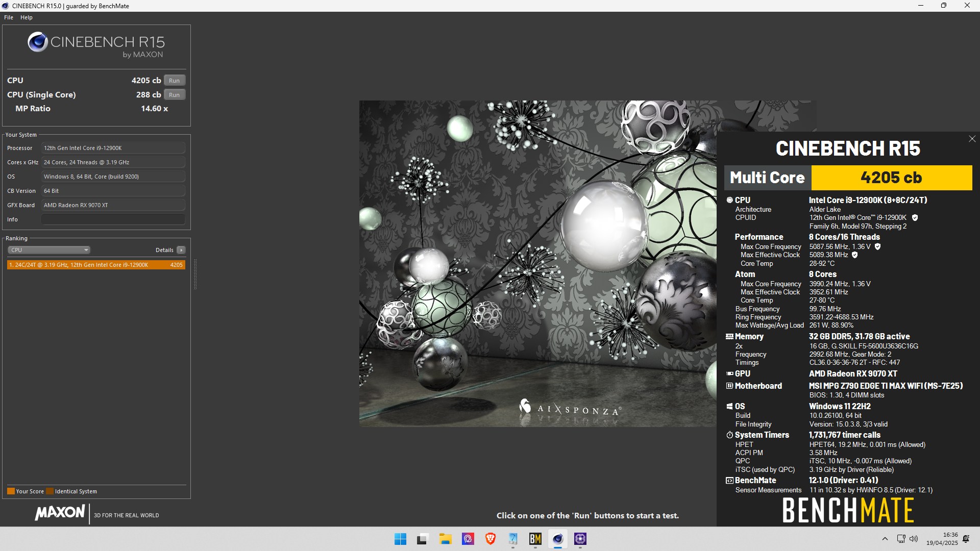Image resolution: width=980 pixels, height=551 pixels.
Task: Open the Windows Start menu
Action: coord(400,539)
